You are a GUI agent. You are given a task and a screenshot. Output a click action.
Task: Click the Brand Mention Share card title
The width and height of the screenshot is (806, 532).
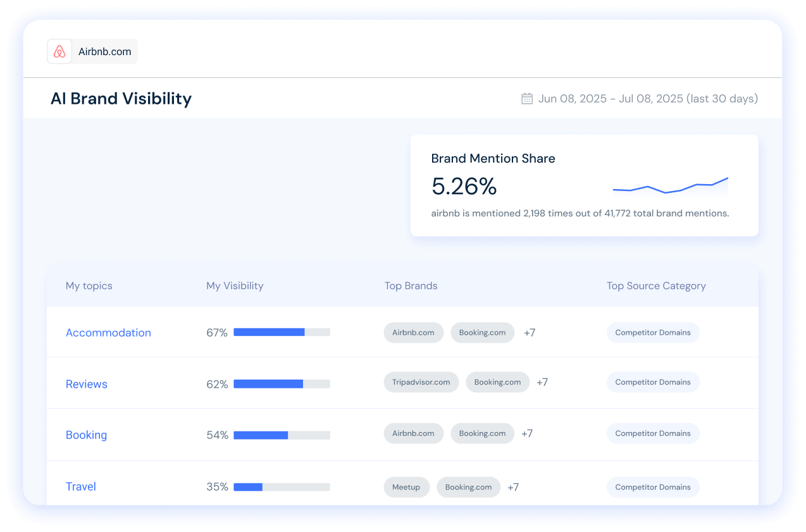(x=493, y=159)
